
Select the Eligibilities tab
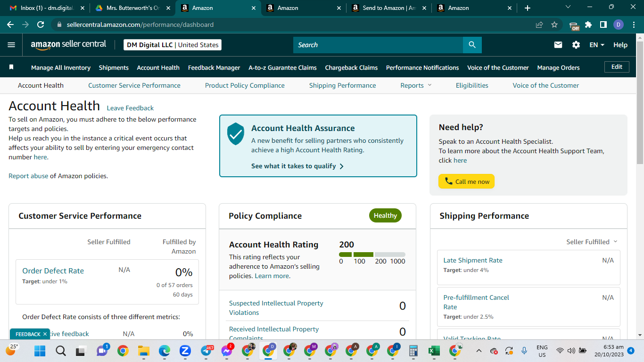pyautogui.click(x=472, y=85)
